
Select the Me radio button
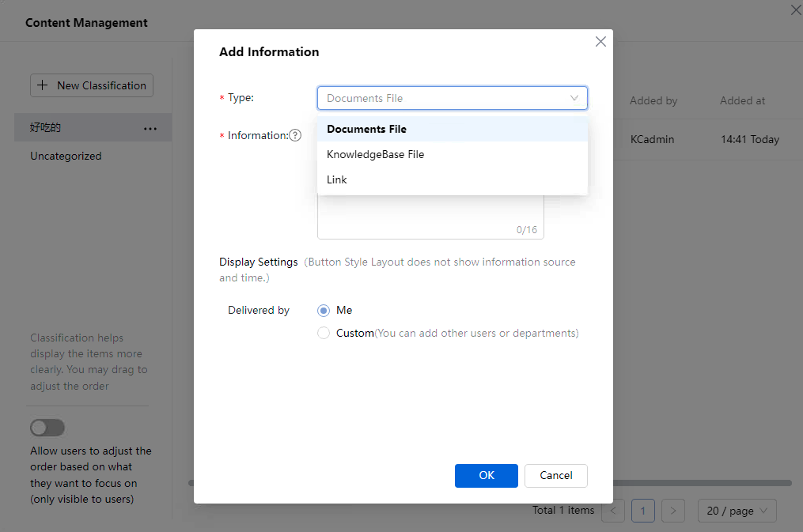(324, 311)
